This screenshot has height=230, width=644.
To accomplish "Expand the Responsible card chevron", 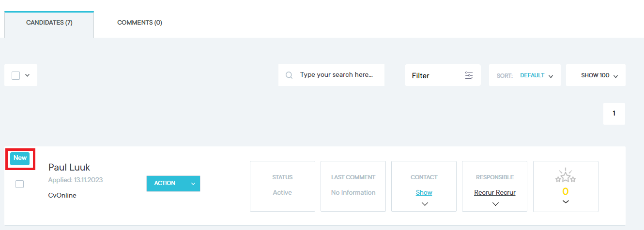I will click(495, 204).
